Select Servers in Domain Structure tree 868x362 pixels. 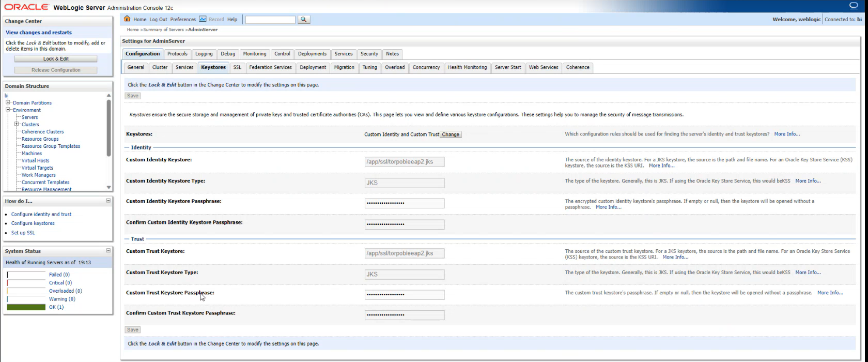click(x=29, y=117)
